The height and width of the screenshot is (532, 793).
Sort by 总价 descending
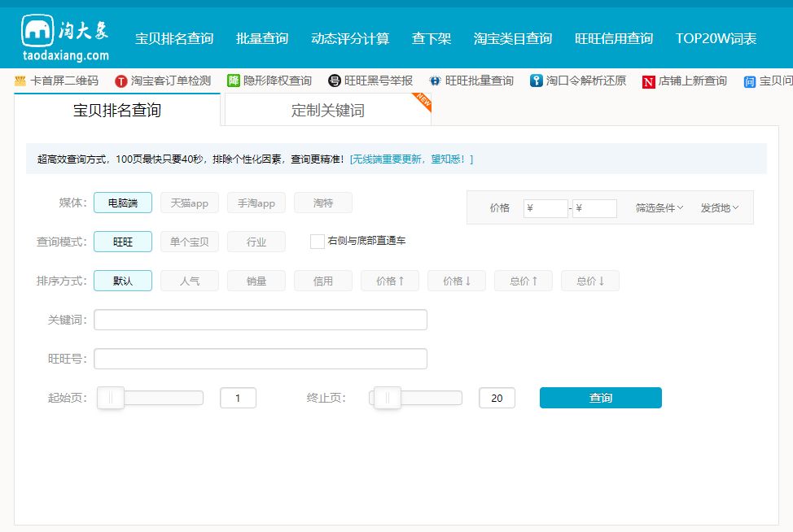coord(590,281)
